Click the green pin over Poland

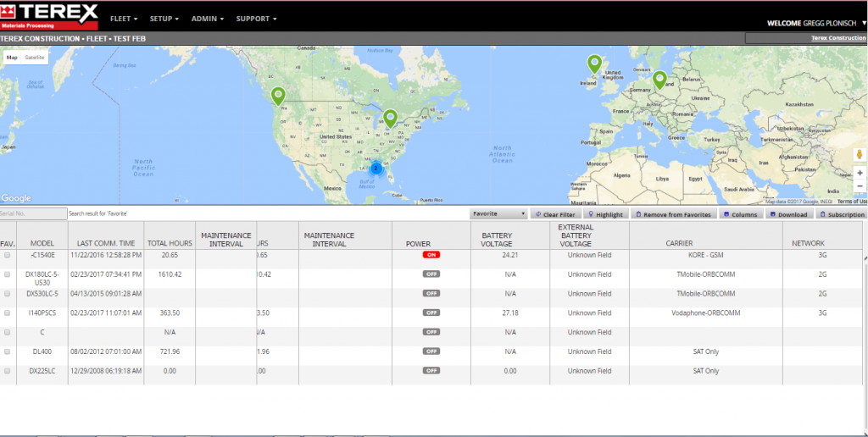coord(659,80)
